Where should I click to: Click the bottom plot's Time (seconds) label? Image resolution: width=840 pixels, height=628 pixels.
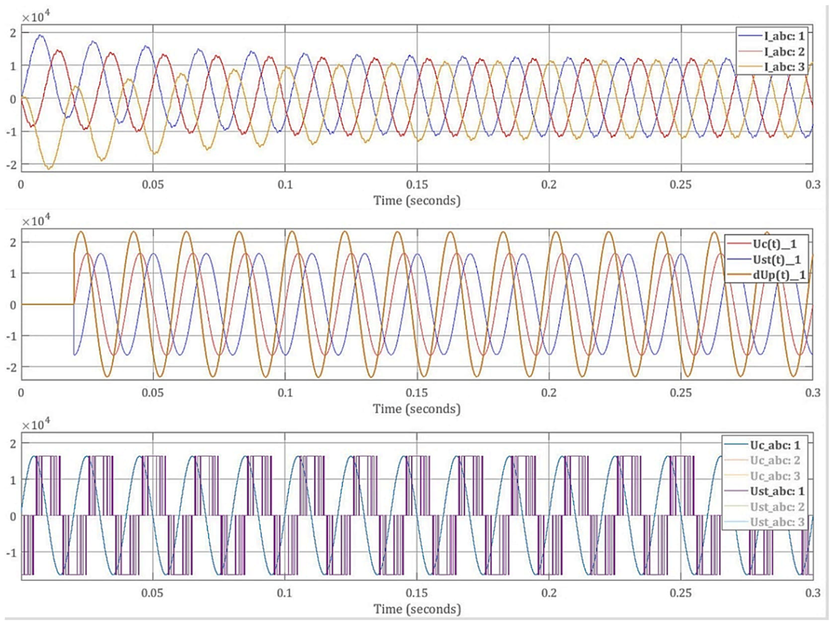(417, 609)
